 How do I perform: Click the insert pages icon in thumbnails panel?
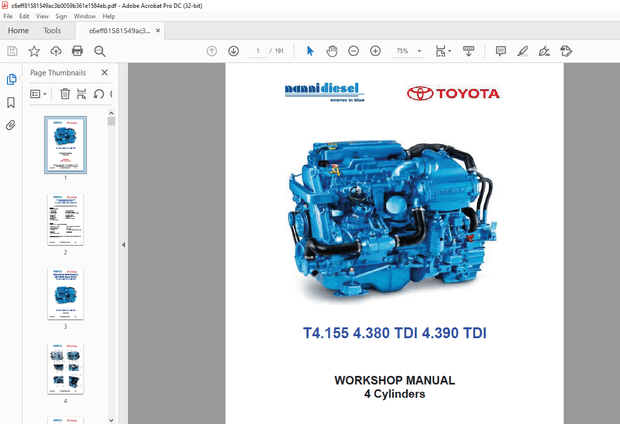[x=81, y=94]
